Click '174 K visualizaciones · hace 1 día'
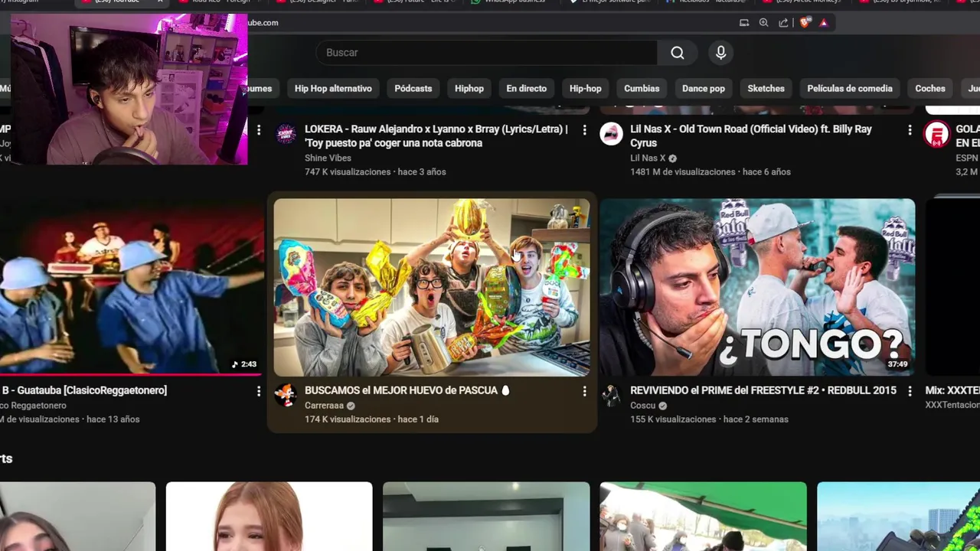This screenshot has width=980, height=551. (x=371, y=419)
